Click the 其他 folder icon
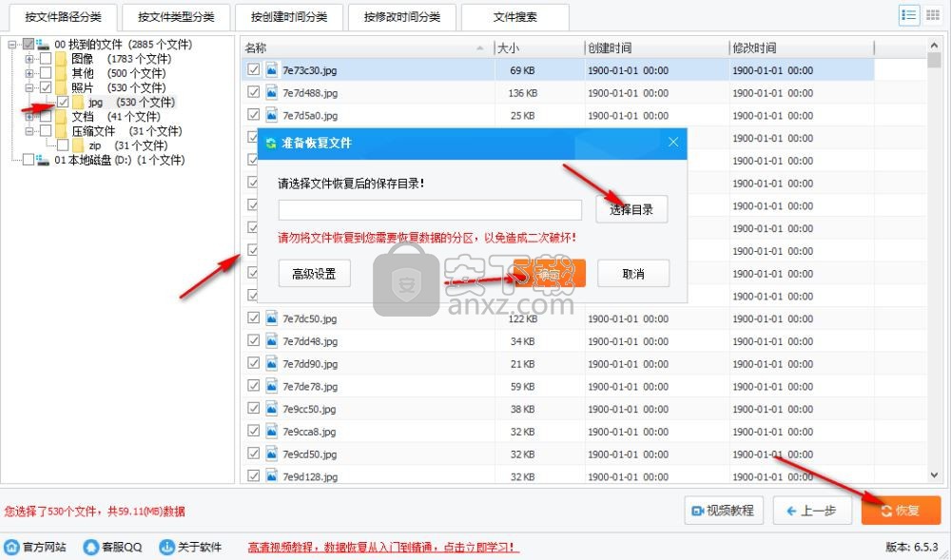 tap(61, 73)
